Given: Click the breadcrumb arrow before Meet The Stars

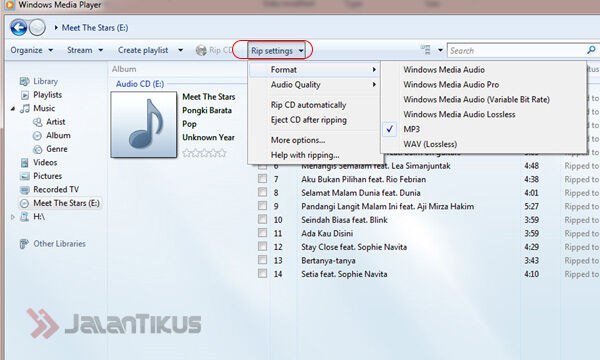Looking at the screenshot, I should [x=56, y=28].
